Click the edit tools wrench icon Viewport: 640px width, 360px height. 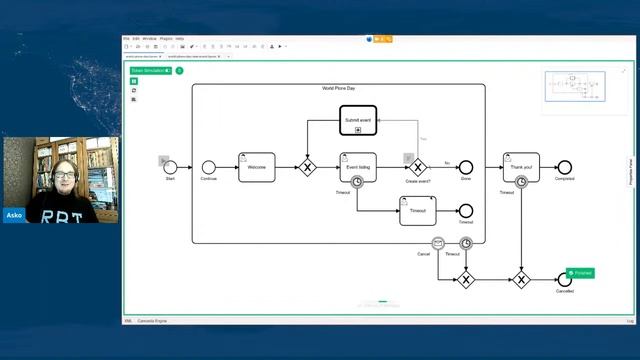[x=191, y=47]
